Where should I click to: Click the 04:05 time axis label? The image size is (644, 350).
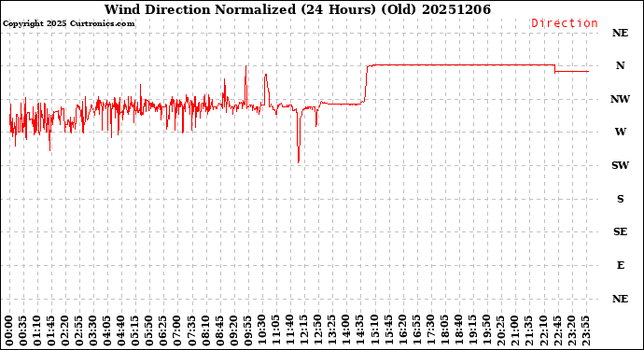point(107,330)
